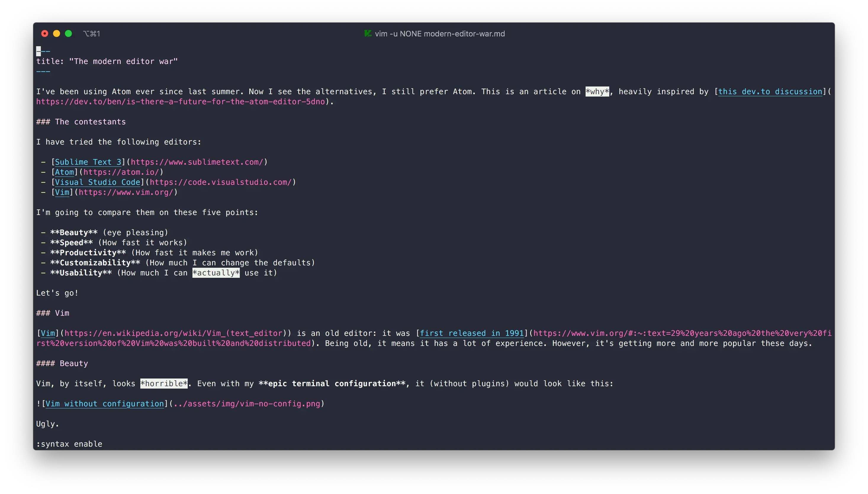Click the ⌥⌘1 shortcut badge near traffic lights

click(92, 33)
